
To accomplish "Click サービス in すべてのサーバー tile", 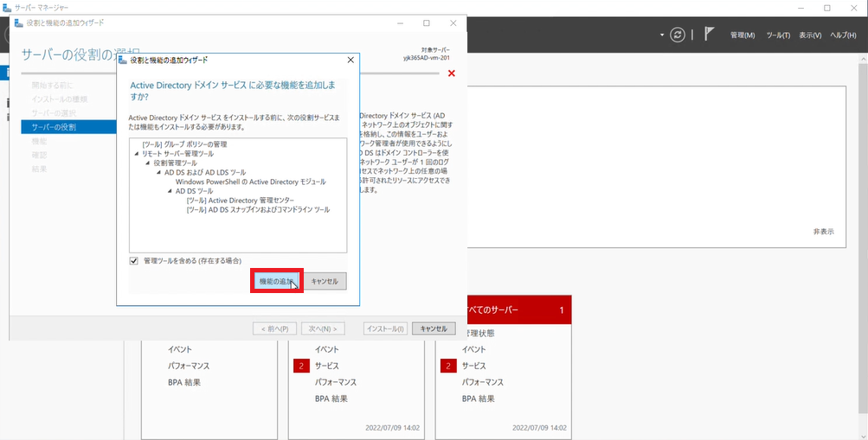I will tap(474, 366).
